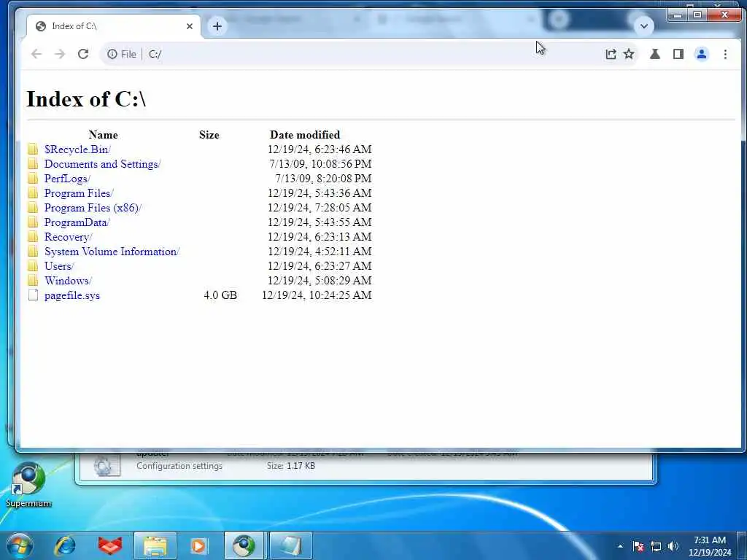Open the $Recycle.Bin/ folder link
Viewport: 747px width, 560px height.
pyautogui.click(x=77, y=149)
